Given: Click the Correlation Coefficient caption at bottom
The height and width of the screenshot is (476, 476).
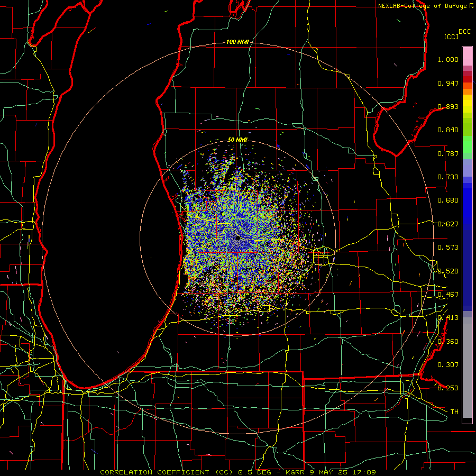Looking at the screenshot, I should [x=238, y=472].
